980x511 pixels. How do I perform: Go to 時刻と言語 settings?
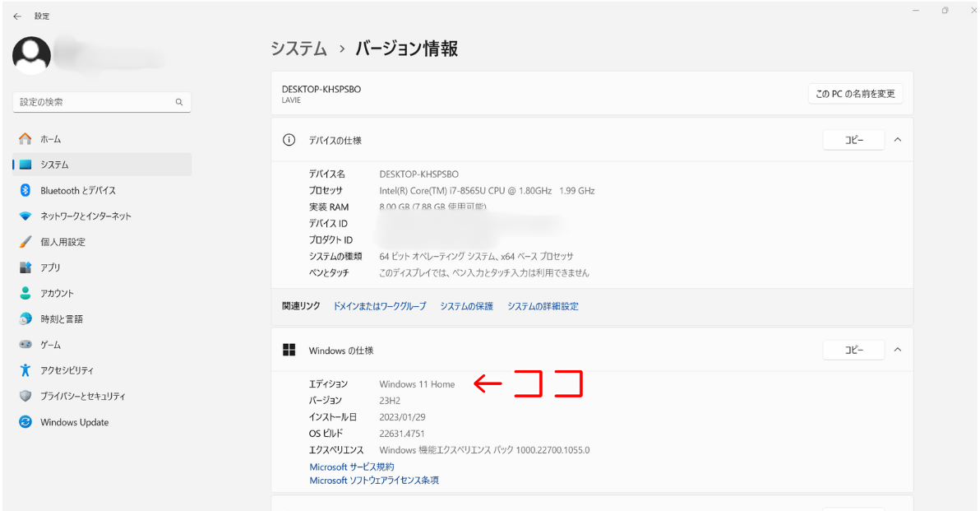102,318
